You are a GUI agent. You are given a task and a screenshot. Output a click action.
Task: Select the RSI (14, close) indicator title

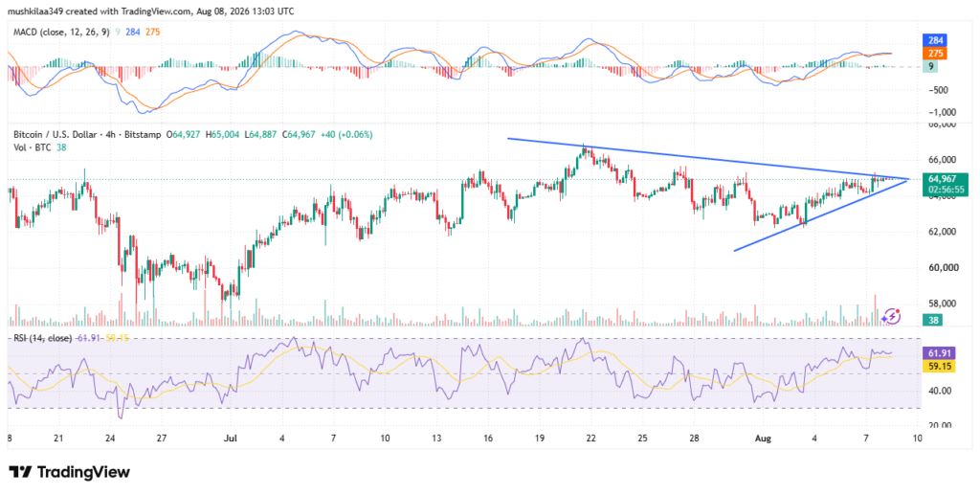click(x=40, y=338)
